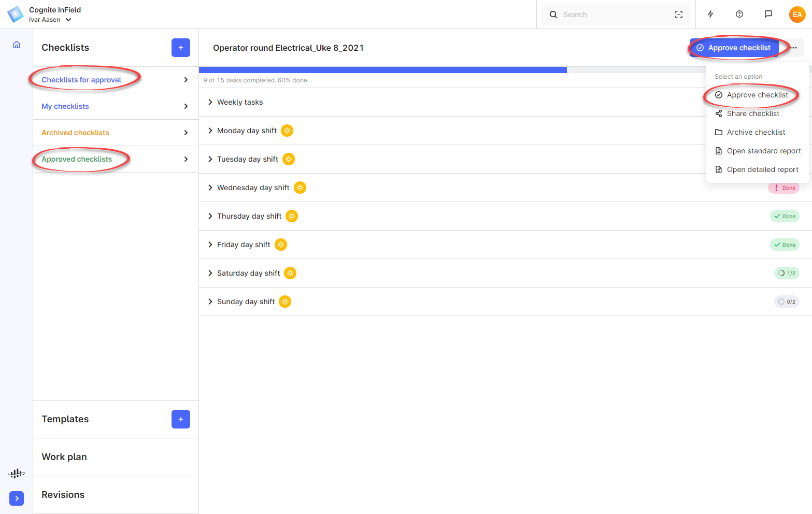812x514 pixels.
Task: Click the 1/2 progress badge on Saturday shift
Action: click(x=787, y=273)
